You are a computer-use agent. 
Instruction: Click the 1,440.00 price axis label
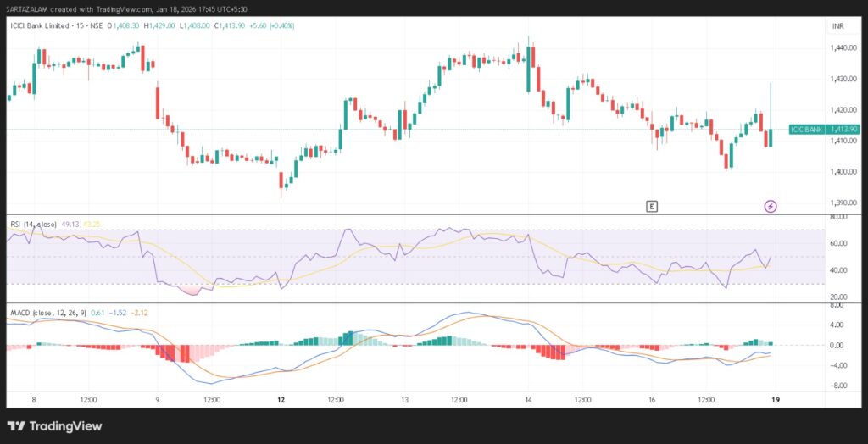pos(841,48)
